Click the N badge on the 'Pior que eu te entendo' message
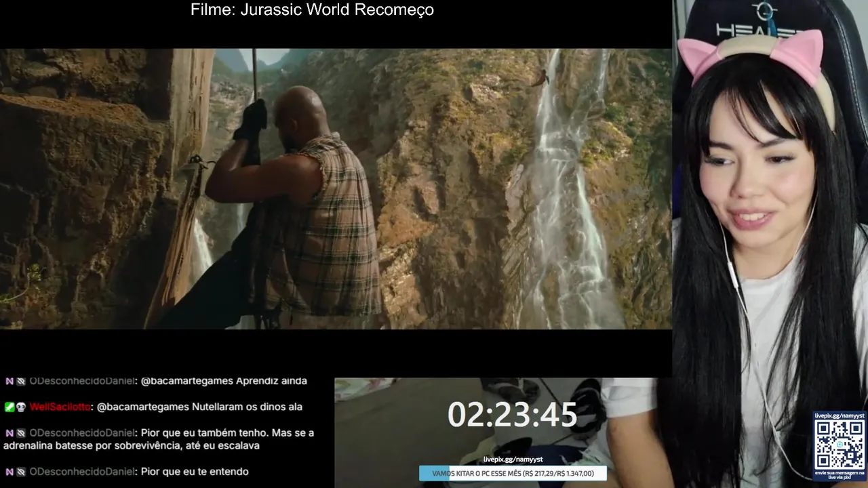Screen dimensions: 868x488 9,471
